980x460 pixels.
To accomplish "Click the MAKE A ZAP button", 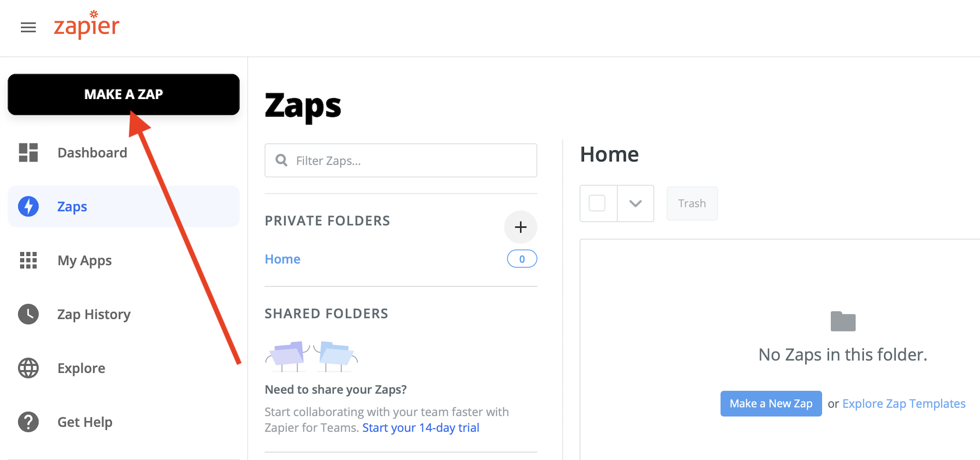I will (x=123, y=94).
